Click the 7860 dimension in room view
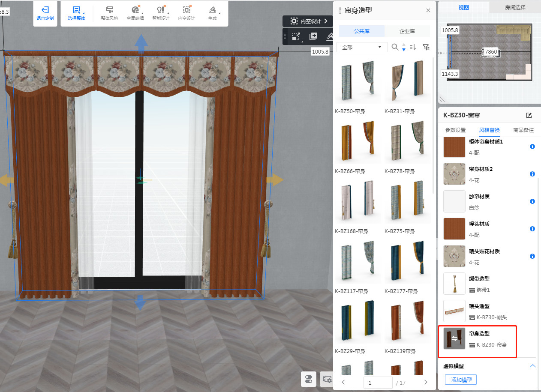This screenshot has height=392, width=541. 491,52
